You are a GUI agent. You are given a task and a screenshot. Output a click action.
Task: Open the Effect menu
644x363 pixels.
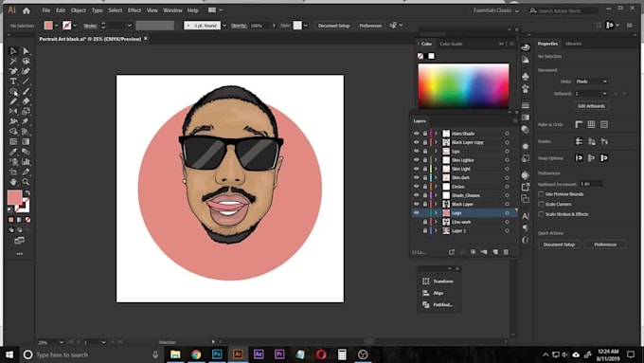click(134, 10)
